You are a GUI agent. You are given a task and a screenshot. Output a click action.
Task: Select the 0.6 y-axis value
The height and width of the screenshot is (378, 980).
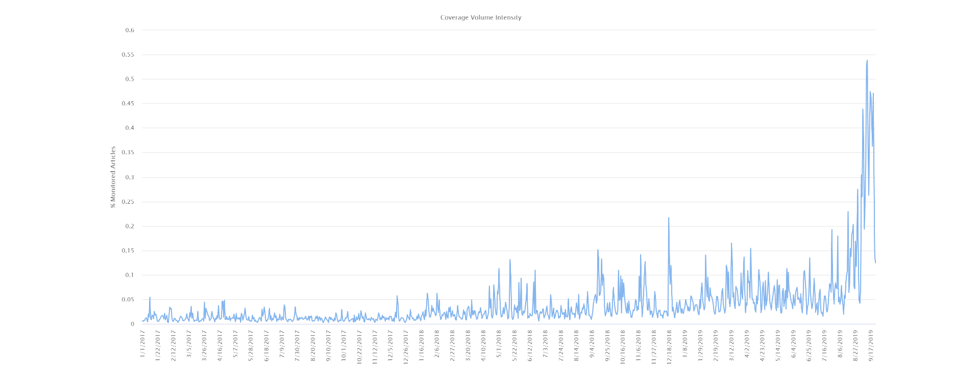pyautogui.click(x=130, y=30)
